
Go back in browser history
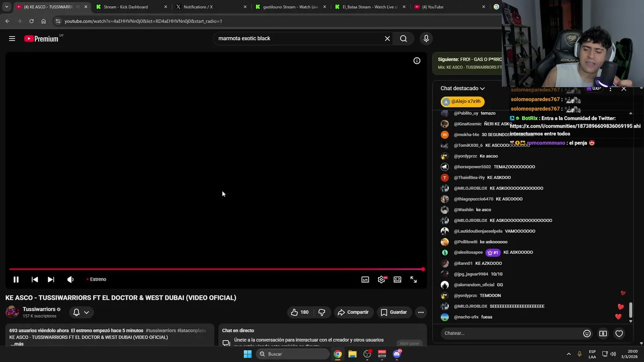[7, 21]
